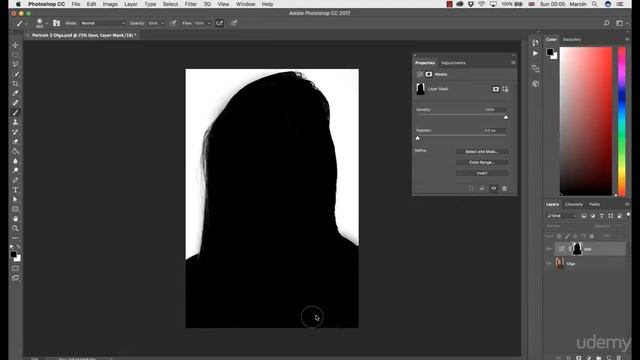
Task: Toggle pressure for opacity in options bar
Action: pos(173,23)
